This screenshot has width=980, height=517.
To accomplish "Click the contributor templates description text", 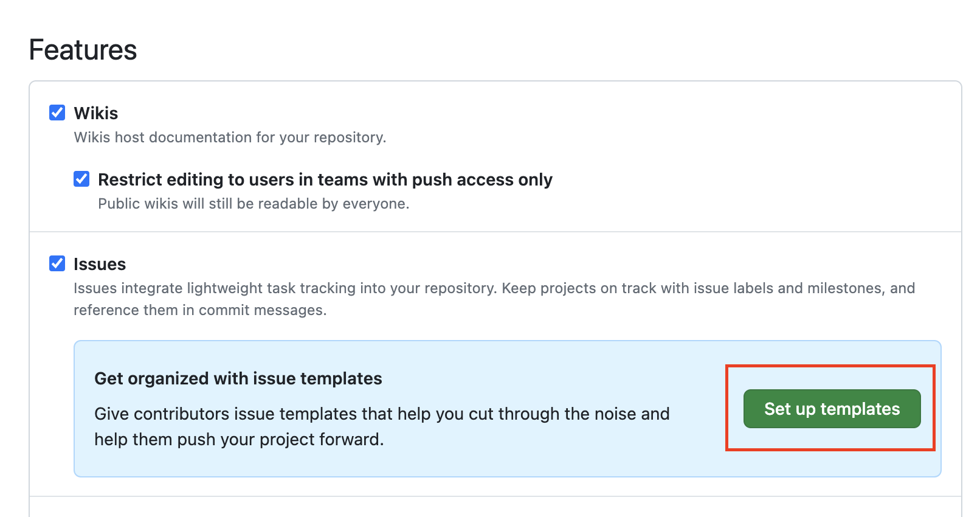I will pos(382,426).
